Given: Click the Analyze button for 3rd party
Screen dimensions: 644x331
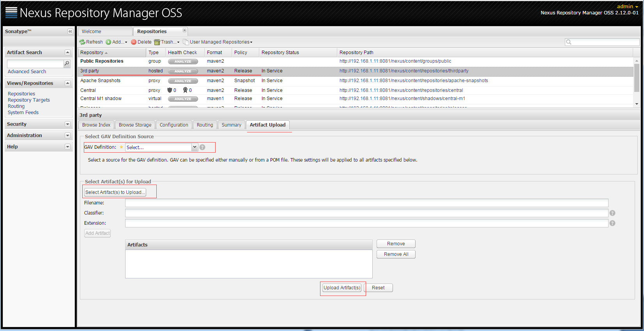Looking at the screenshot, I should click(183, 71).
